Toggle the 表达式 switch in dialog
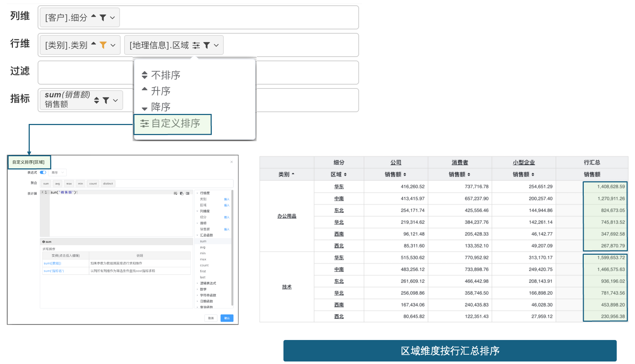This screenshot has width=635, height=364. point(43,172)
